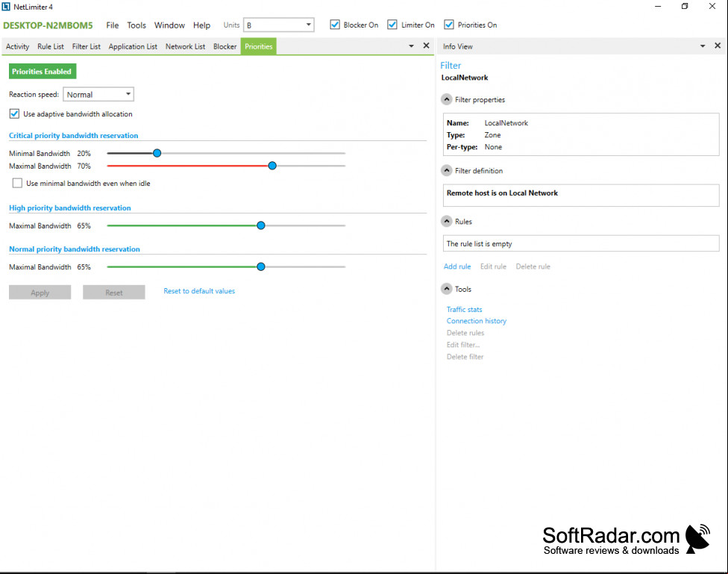Toggle the Limiter On checkbox
This screenshot has width=728, height=574.
click(392, 25)
